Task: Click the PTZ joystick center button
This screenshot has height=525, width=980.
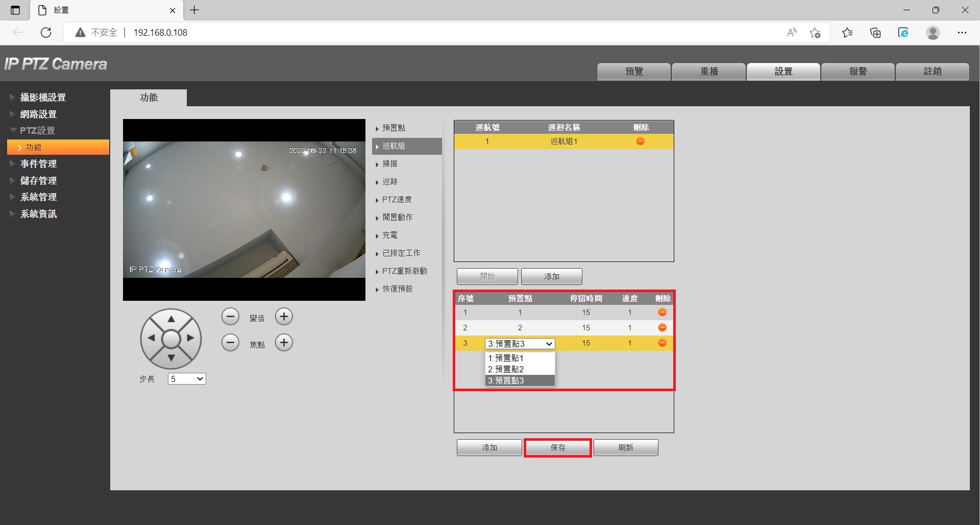Action: point(171,339)
